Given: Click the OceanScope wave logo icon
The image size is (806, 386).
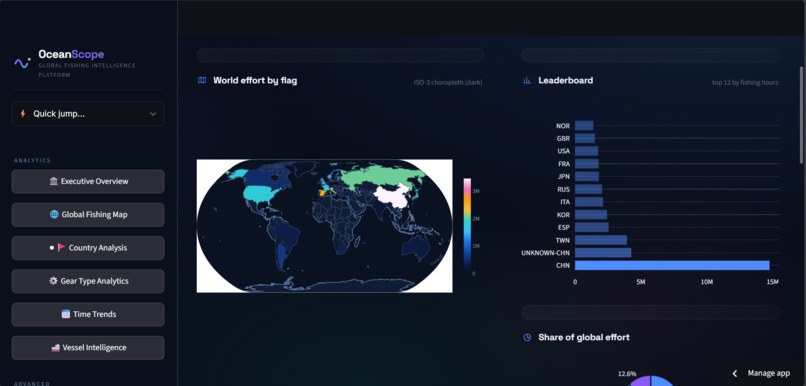Looking at the screenshot, I should pos(22,63).
